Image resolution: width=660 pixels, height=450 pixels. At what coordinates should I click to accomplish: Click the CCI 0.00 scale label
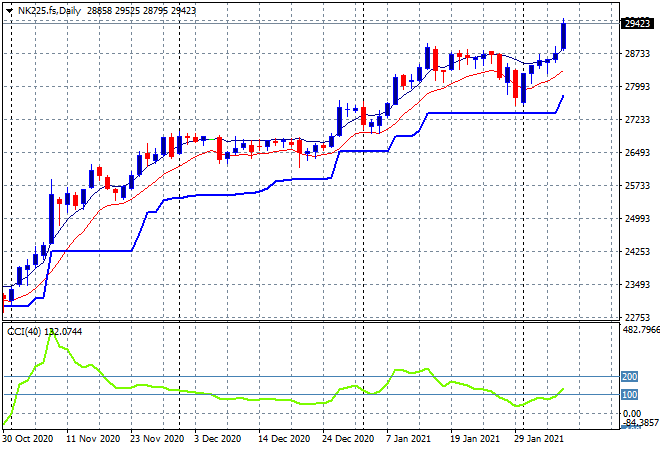click(x=631, y=413)
